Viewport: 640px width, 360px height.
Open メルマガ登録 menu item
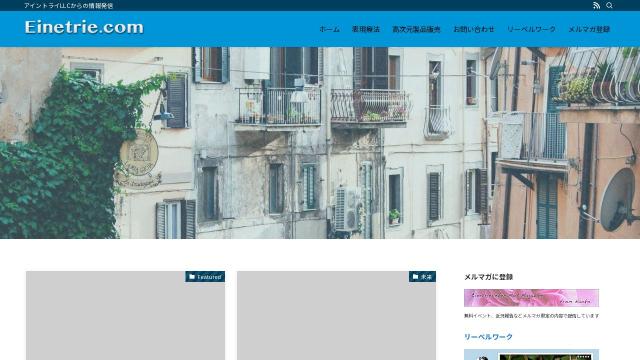coord(589,29)
